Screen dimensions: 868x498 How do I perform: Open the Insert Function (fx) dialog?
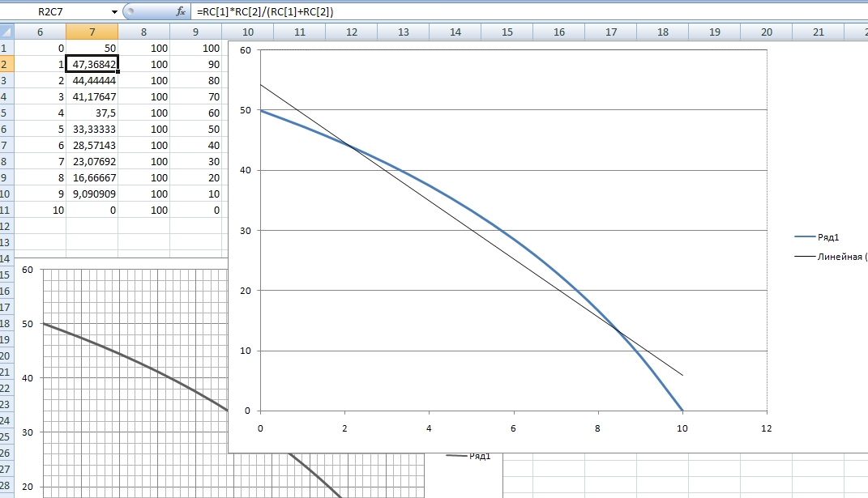tap(181, 11)
